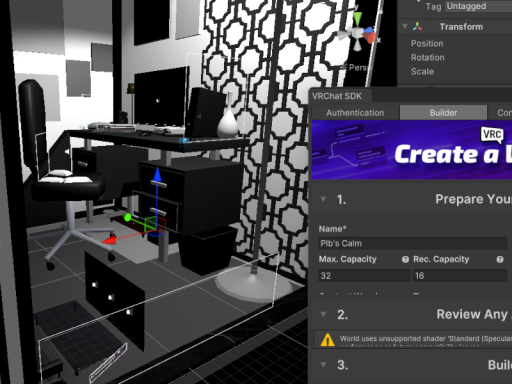Click the VRC logo badge in banner
Viewport: 512px width, 384px height.
[492, 135]
